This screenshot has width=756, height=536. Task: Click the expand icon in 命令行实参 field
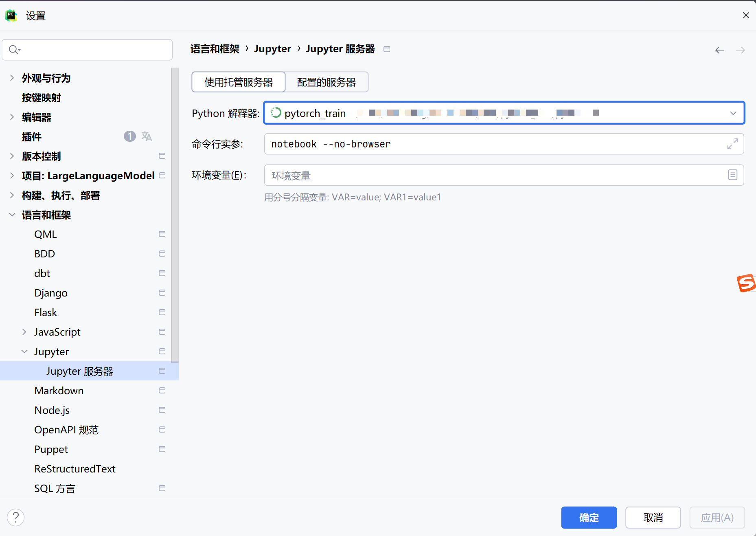(733, 144)
